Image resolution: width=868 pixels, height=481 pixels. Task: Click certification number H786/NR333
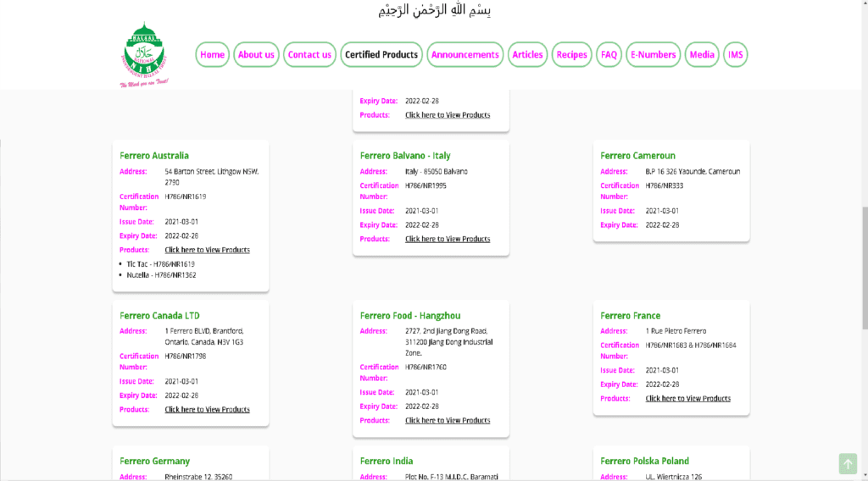(665, 185)
